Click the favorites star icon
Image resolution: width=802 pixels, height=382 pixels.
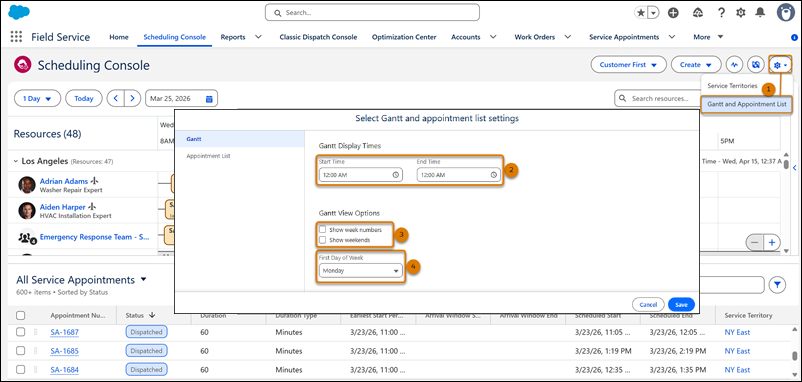tap(641, 13)
